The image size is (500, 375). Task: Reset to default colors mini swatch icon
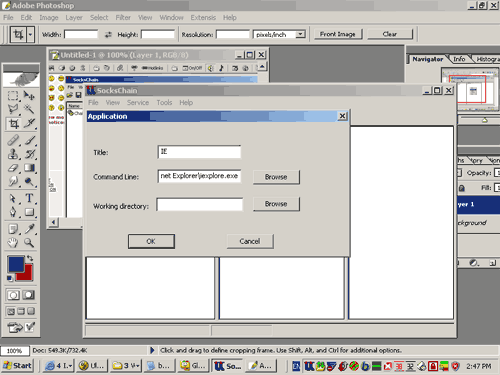point(10,278)
